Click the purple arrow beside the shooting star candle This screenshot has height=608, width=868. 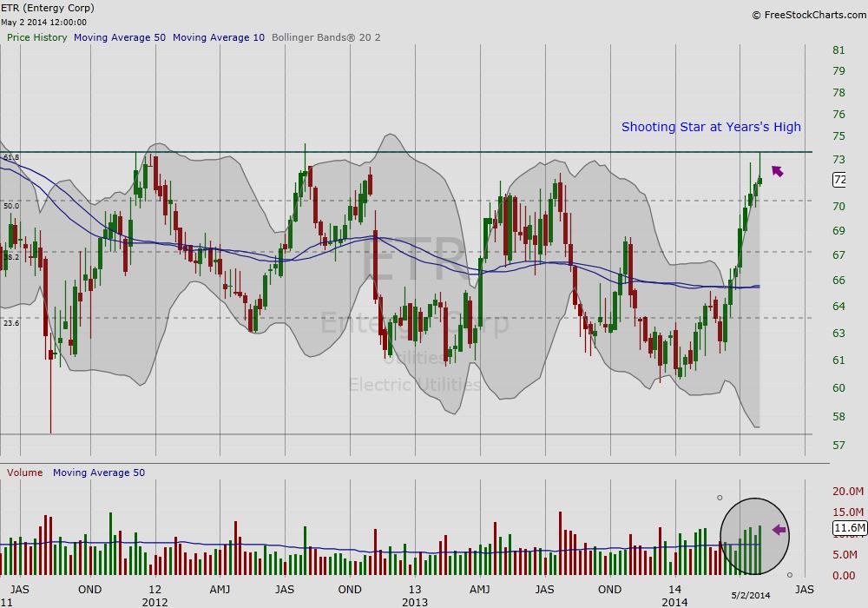pyautogui.click(x=777, y=171)
